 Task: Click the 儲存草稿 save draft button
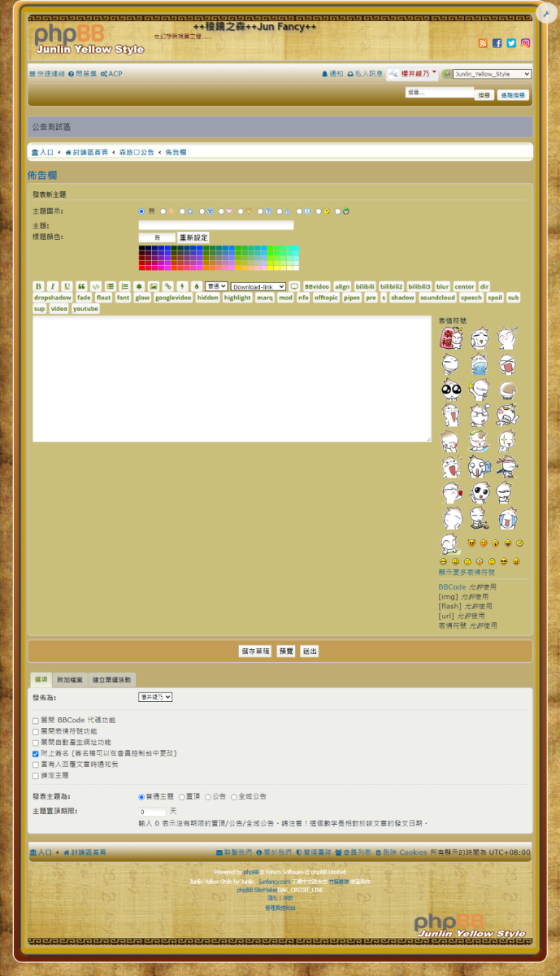255,651
